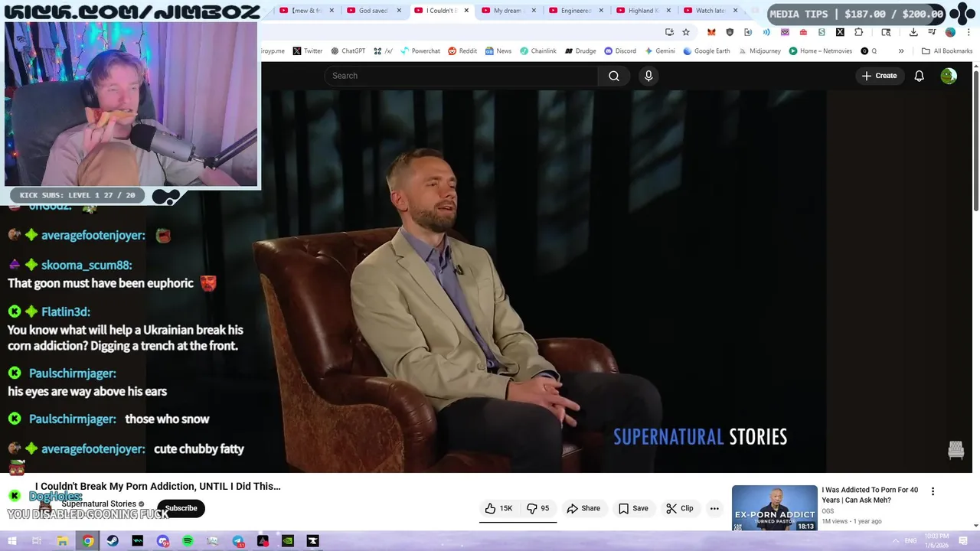The width and height of the screenshot is (980, 551).
Task: Click the Create button on YouTube
Action: click(x=879, y=76)
